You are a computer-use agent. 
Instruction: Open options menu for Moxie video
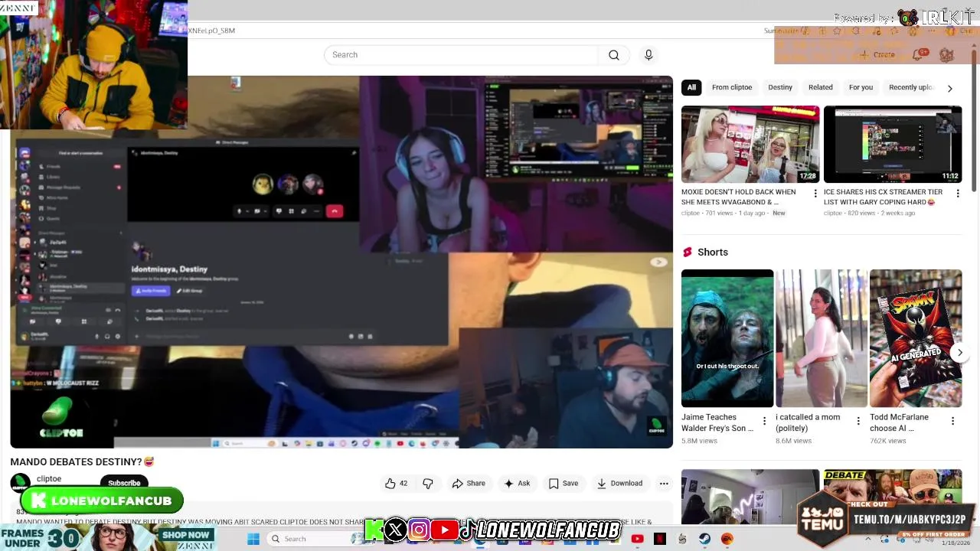coord(815,194)
